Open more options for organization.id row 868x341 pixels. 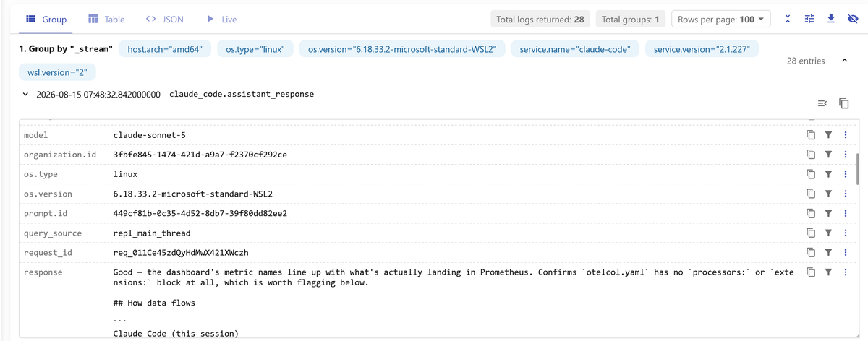pos(845,155)
